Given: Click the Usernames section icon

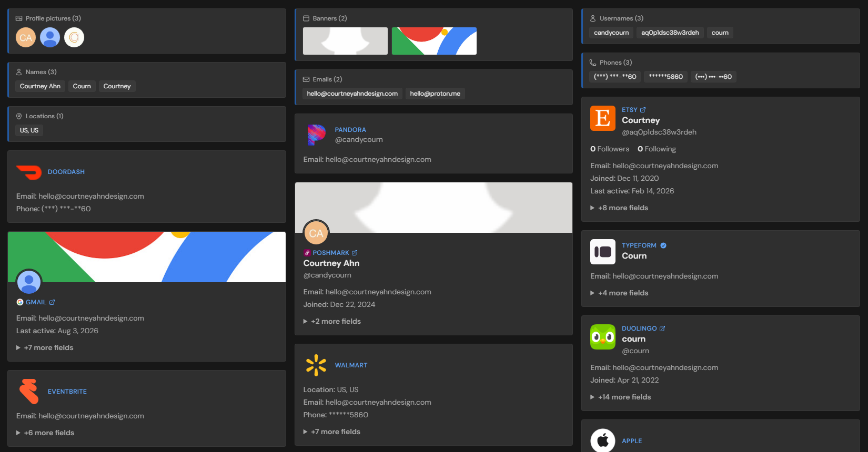Looking at the screenshot, I should click(x=593, y=18).
